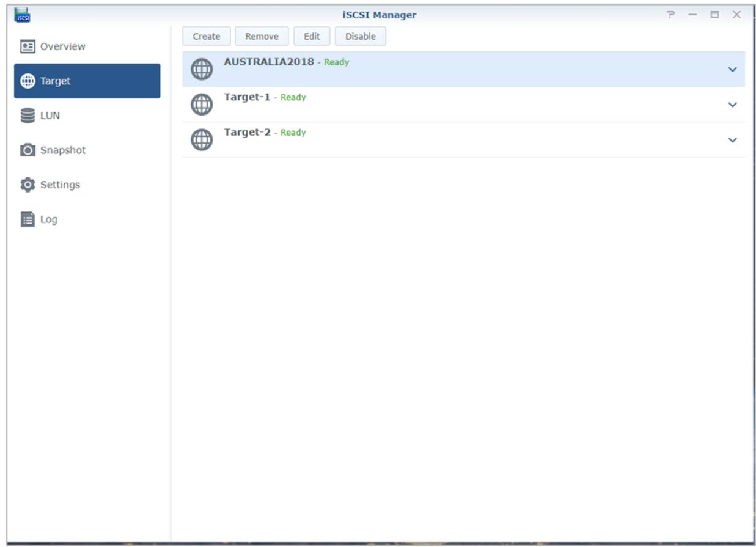Switch to the Overview section
Viewport: 756px width, 547px height.
(x=61, y=45)
